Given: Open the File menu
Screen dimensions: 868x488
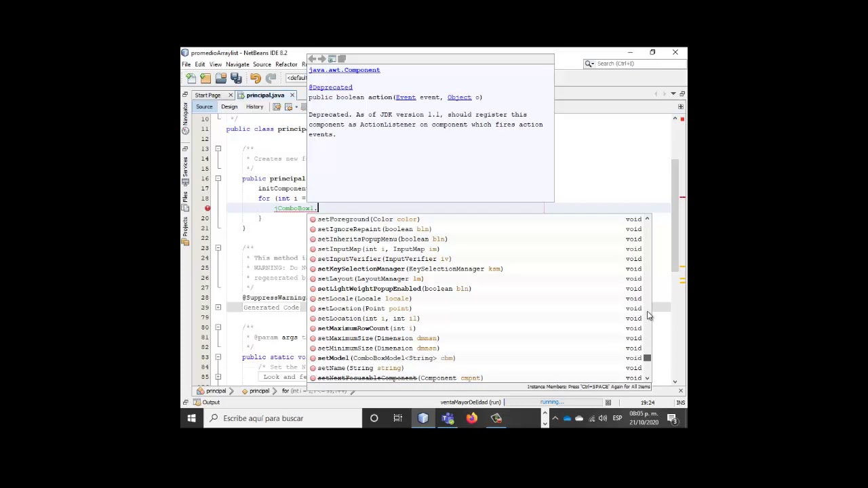Looking at the screenshot, I should pyautogui.click(x=186, y=64).
